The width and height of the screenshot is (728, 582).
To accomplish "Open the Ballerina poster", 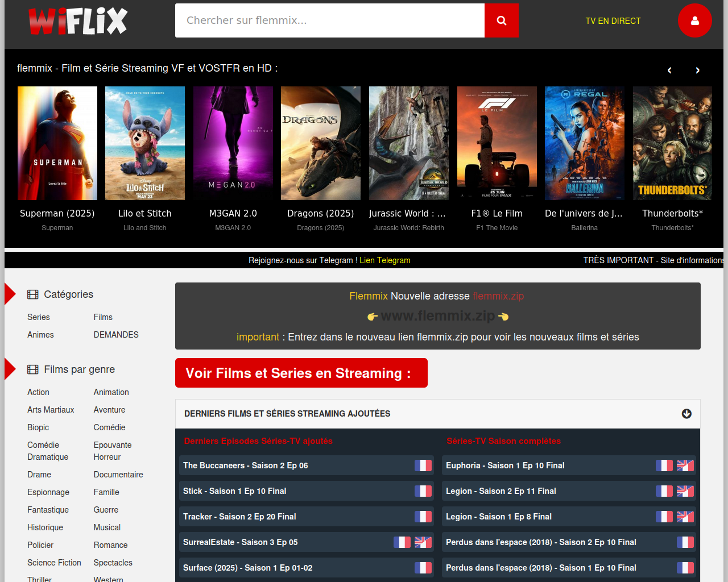I will pyautogui.click(x=585, y=143).
